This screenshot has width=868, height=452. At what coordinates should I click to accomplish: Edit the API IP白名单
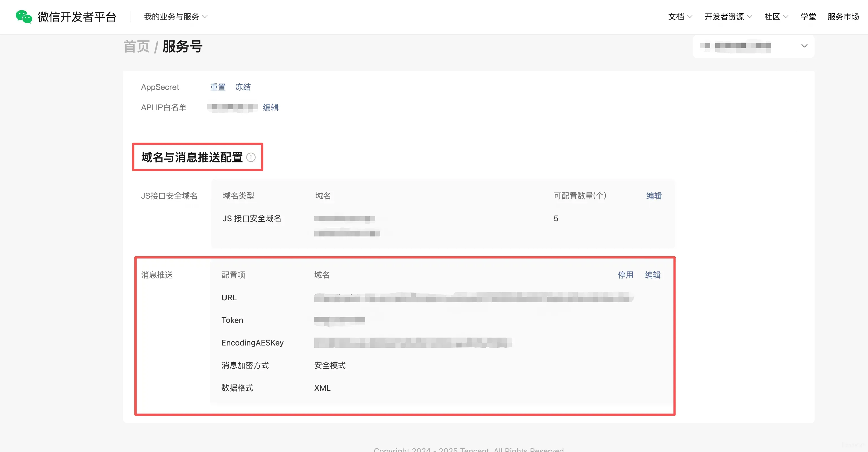[x=271, y=107]
